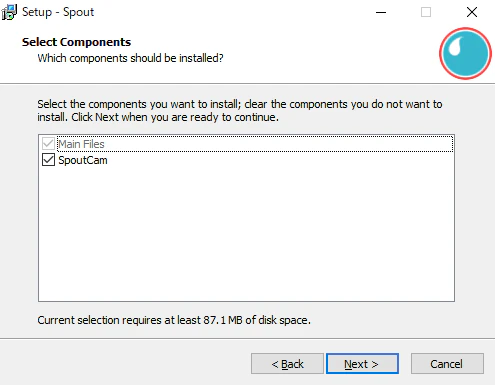Click the 'Select the components you want' instructions
496x386 pixels.
click(240, 111)
